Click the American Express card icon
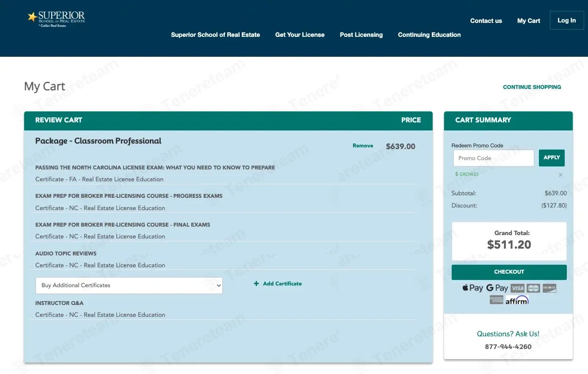Screen dimensions: 588x374 click(497, 300)
